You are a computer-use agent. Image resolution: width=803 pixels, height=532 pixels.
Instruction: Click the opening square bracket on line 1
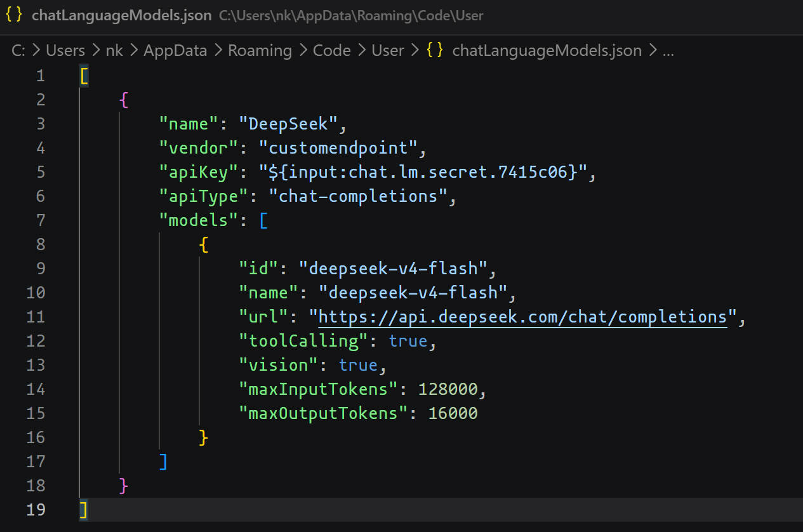(84, 76)
